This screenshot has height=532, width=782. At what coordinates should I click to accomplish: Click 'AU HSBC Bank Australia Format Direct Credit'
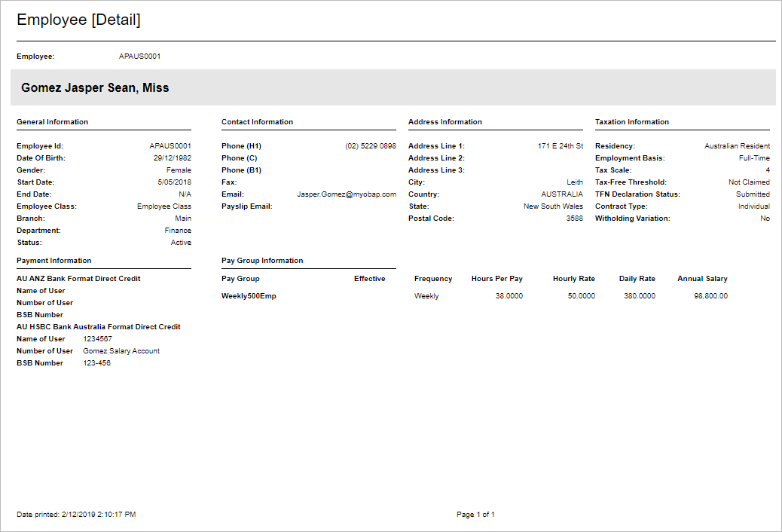tap(98, 327)
